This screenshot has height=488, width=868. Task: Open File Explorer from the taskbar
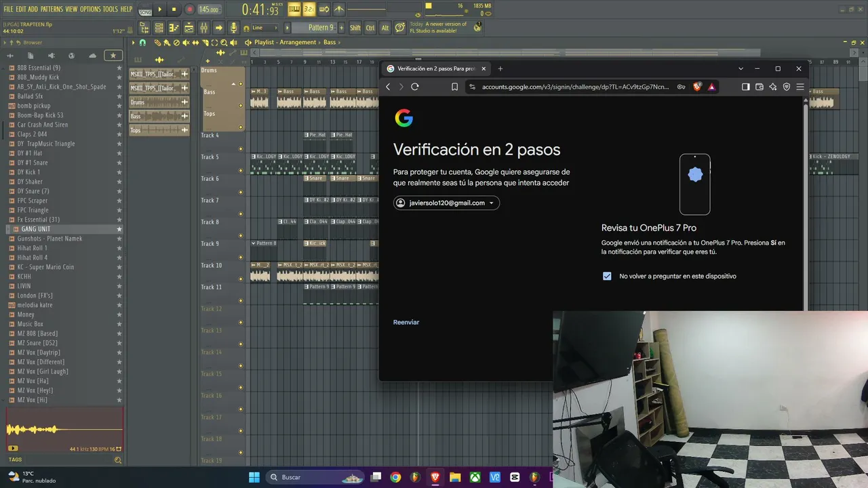[x=455, y=477]
